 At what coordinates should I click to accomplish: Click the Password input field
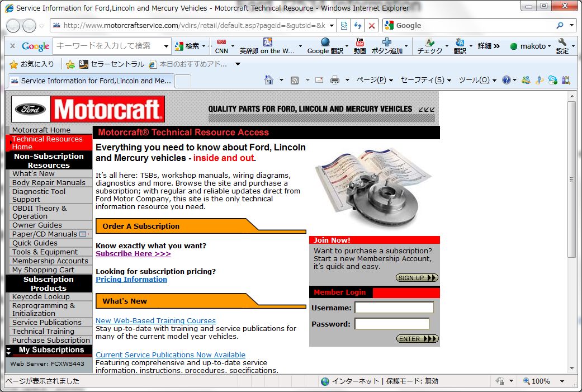[x=392, y=324]
